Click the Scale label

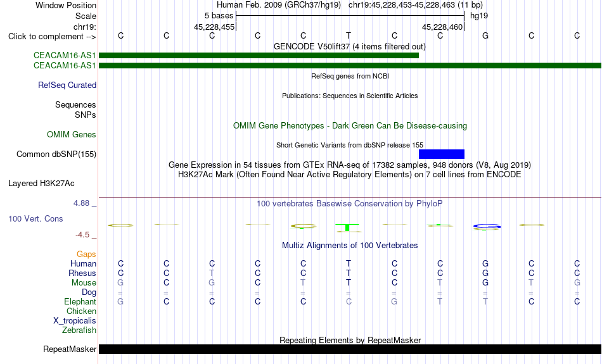pyautogui.click(x=86, y=16)
